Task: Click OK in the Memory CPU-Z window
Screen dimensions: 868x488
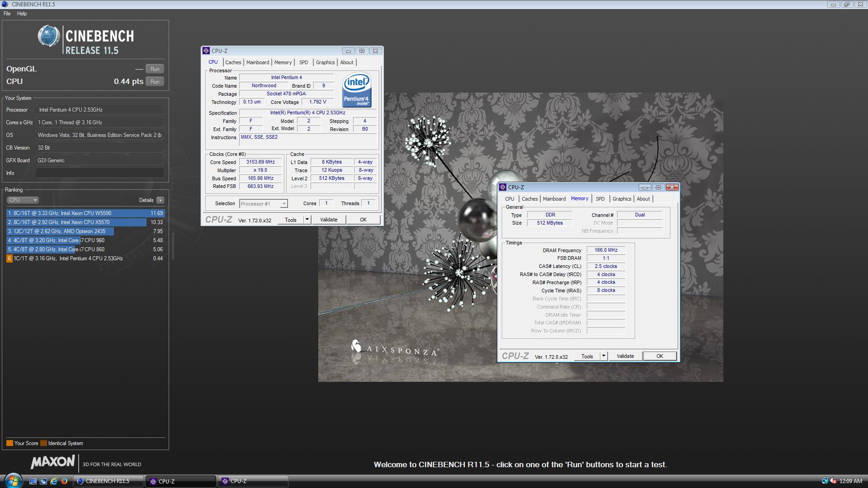Action: [x=660, y=356]
